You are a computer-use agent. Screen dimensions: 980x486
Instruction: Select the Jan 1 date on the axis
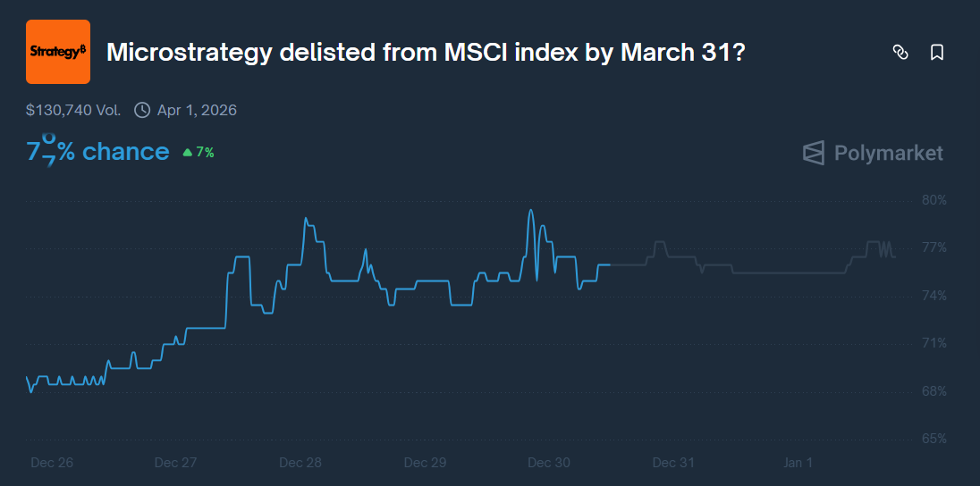[x=798, y=463]
